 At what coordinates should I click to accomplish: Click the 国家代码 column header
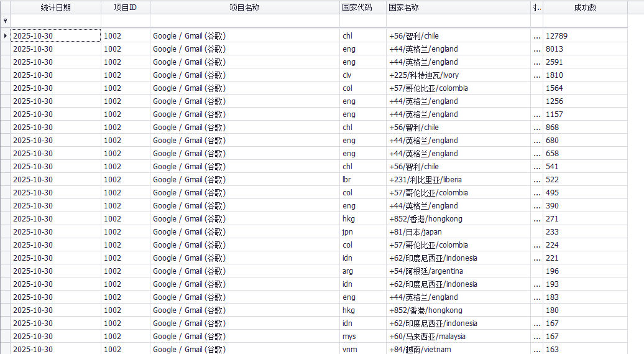(x=363, y=7)
